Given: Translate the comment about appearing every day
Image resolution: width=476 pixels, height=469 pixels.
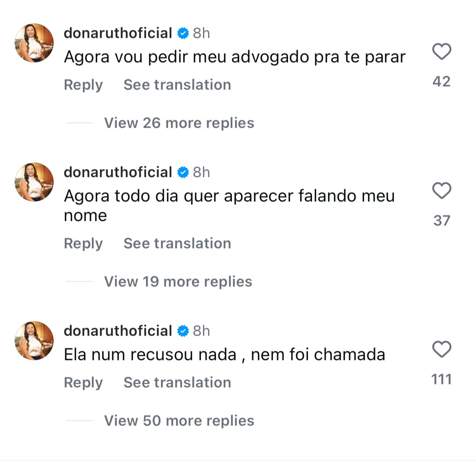Looking at the screenshot, I should [177, 243].
